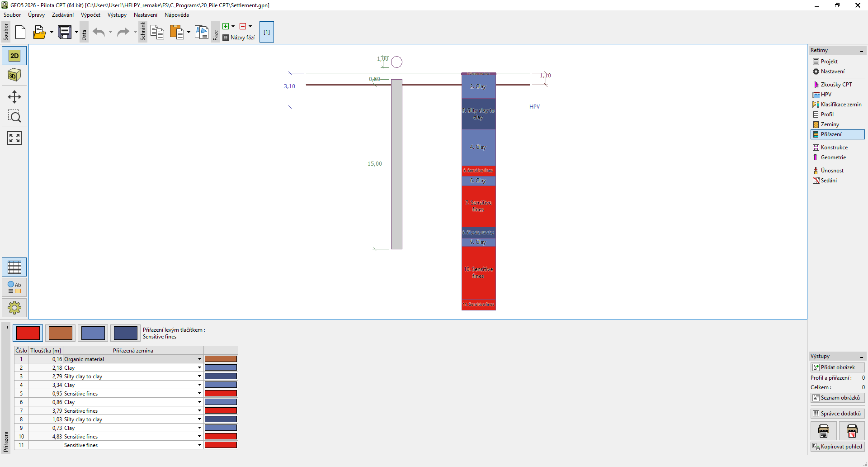
Task: Select the pan/move view tool
Action: point(14,97)
